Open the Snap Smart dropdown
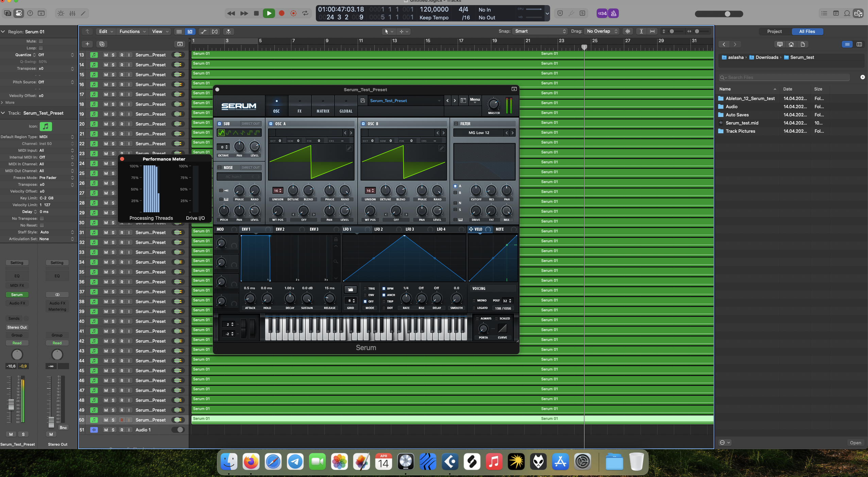Viewport: 868px width, 477px height. pos(540,31)
